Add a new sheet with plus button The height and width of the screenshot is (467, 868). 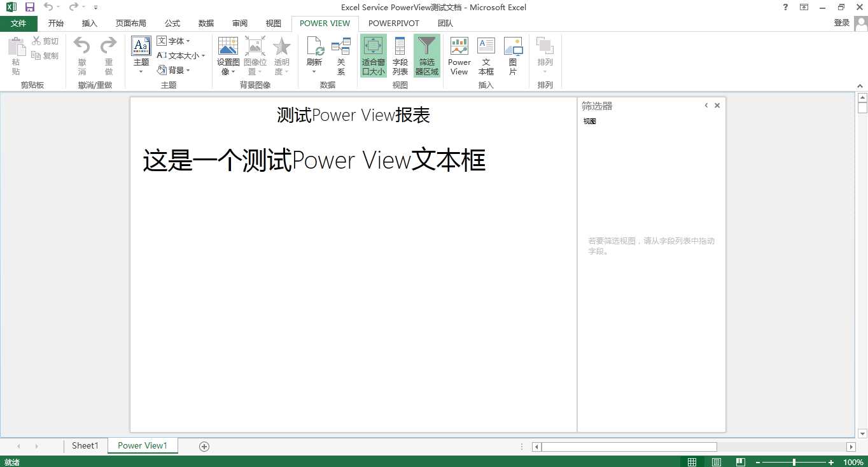click(204, 447)
